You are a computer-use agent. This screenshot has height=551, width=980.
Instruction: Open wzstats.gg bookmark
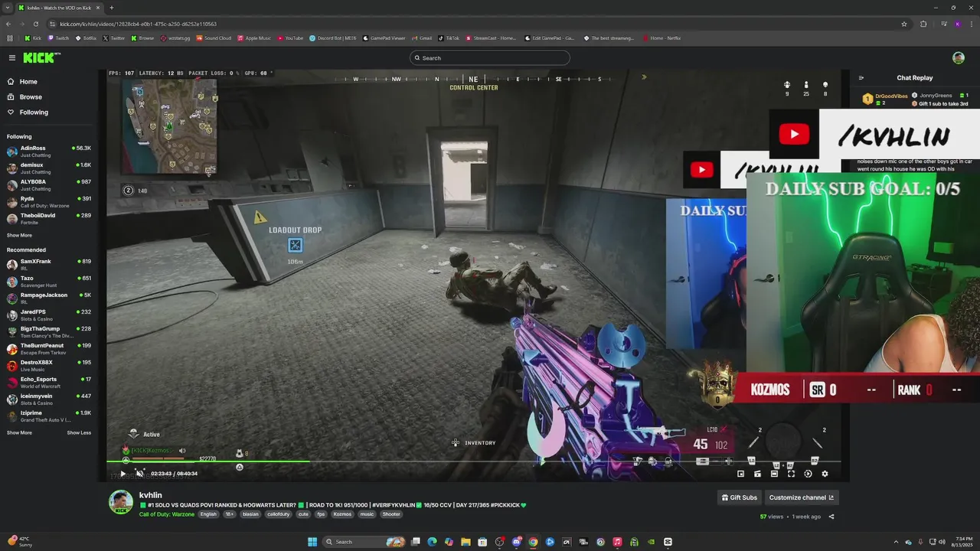coord(175,38)
